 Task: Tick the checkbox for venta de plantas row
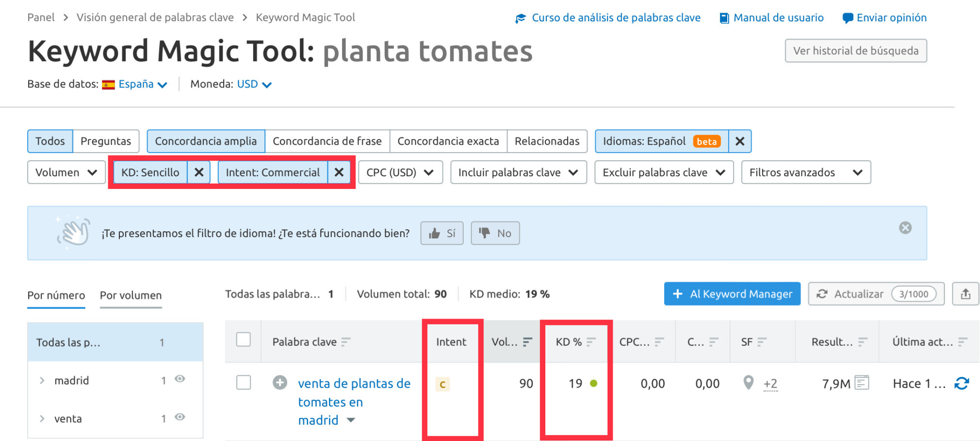(x=244, y=383)
